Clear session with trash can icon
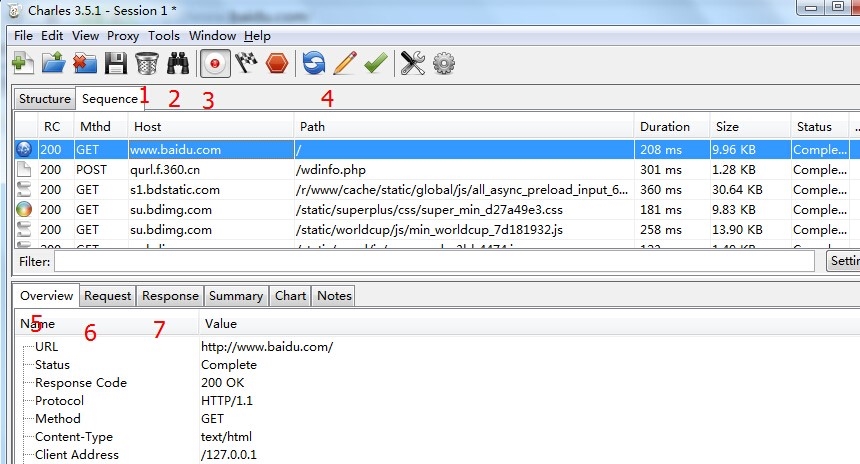 tap(146, 63)
